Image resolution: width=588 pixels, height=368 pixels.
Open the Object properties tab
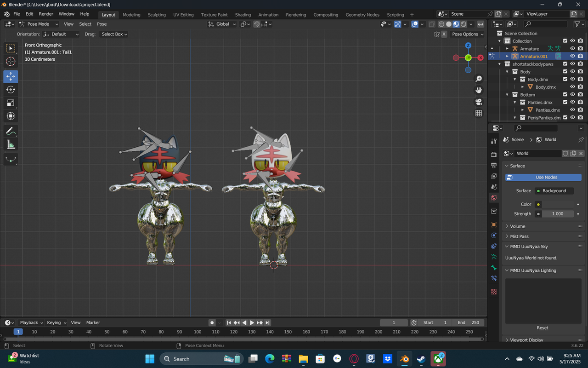[x=494, y=224]
